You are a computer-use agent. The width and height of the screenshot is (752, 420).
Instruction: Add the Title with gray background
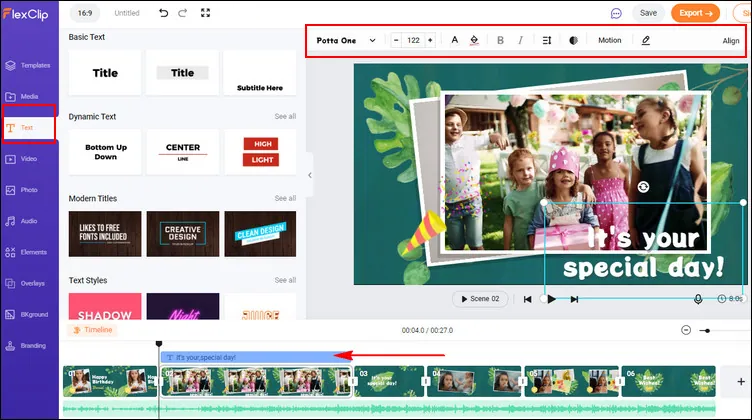(x=183, y=73)
